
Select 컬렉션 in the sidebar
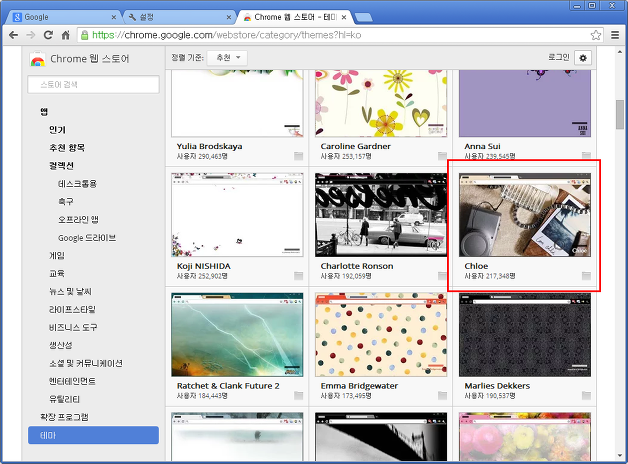61,166
